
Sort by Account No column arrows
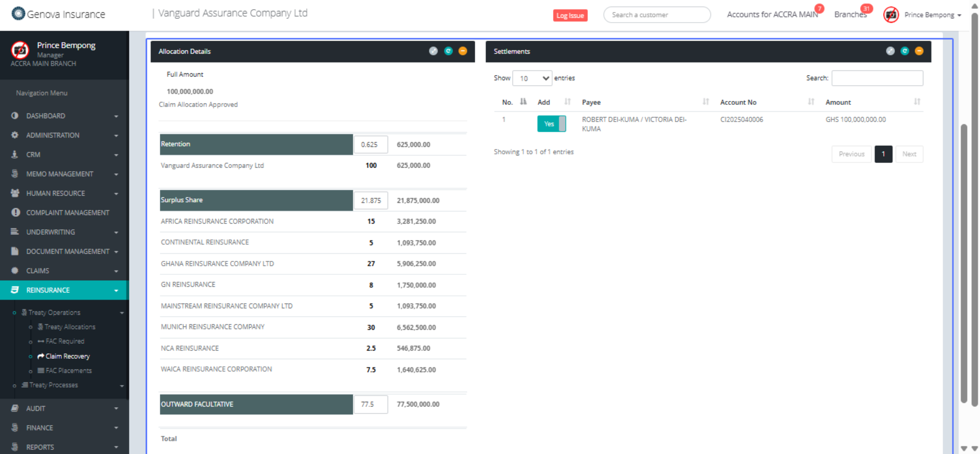811,102
